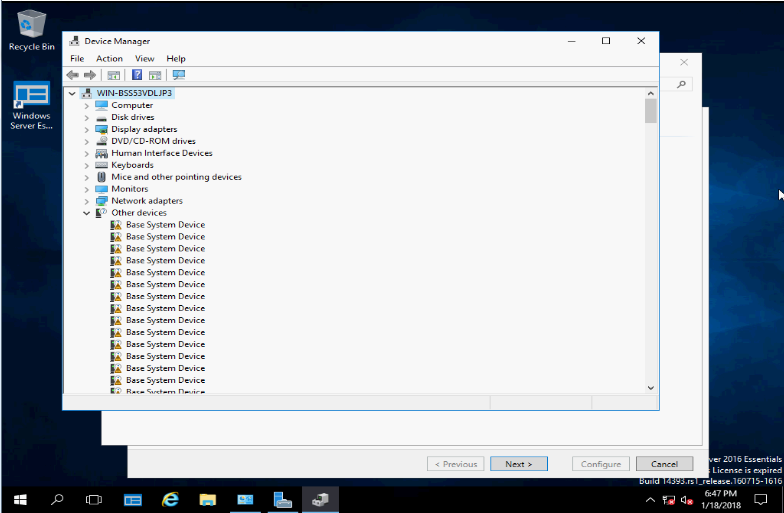This screenshot has height=513, width=784.
Task: Click Cancel in the background wizard
Action: [664, 464]
